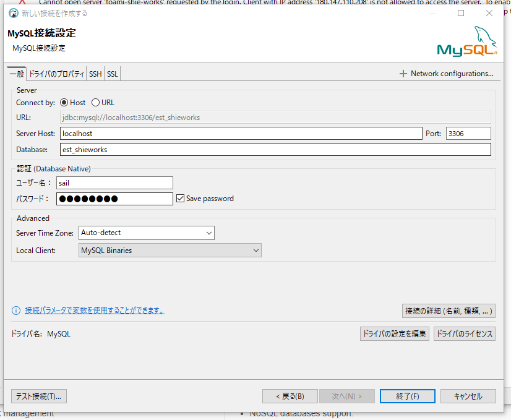The width and height of the screenshot is (511, 420).
Task: Click ドライバの設定を編集 button
Action: 394,334
